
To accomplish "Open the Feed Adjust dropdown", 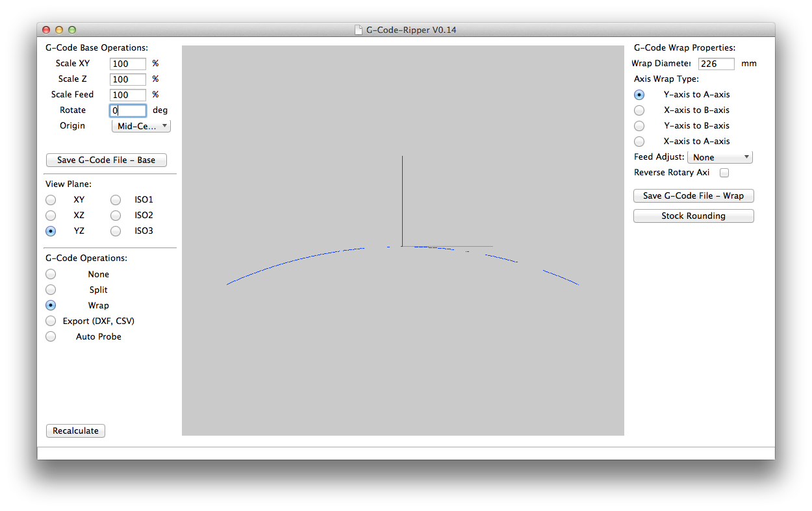I will coord(720,157).
